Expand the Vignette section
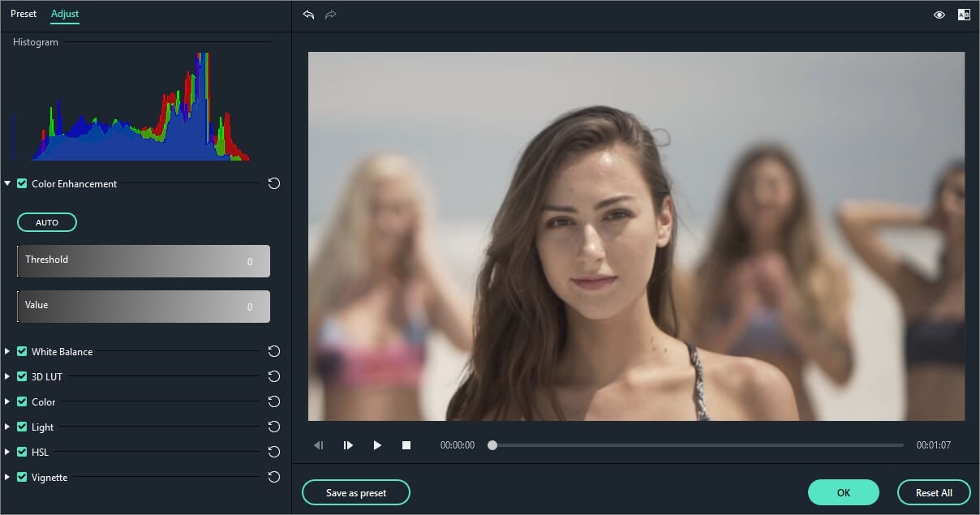Viewport: 980px width, 515px height. pyautogui.click(x=7, y=477)
